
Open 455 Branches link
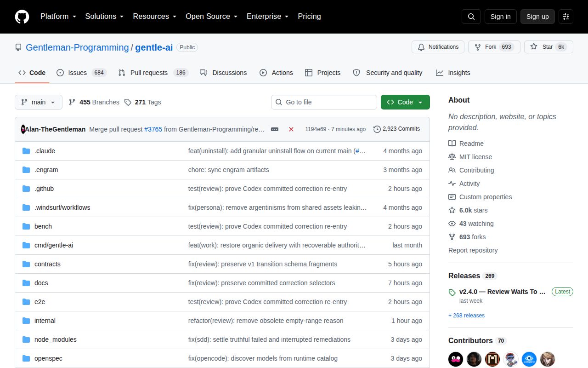click(x=94, y=102)
